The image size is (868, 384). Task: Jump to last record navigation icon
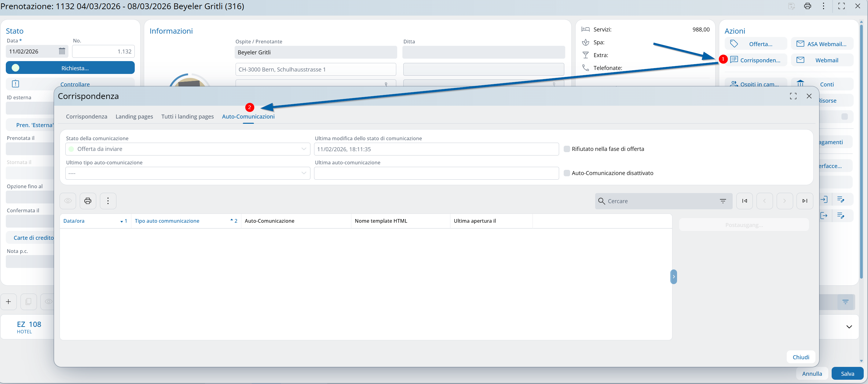[804, 201]
